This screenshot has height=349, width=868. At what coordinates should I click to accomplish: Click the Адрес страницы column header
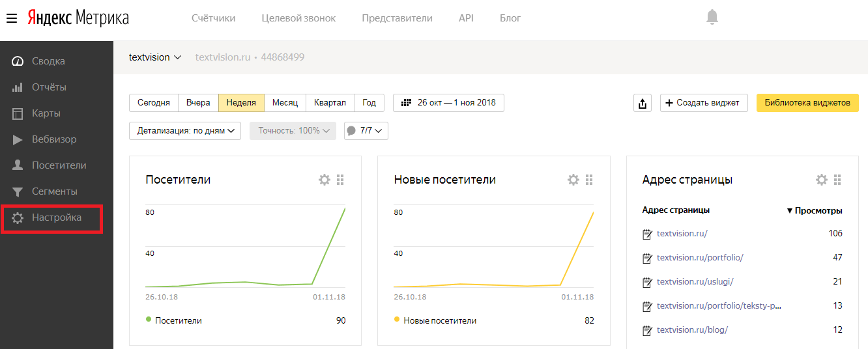[x=676, y=210]
